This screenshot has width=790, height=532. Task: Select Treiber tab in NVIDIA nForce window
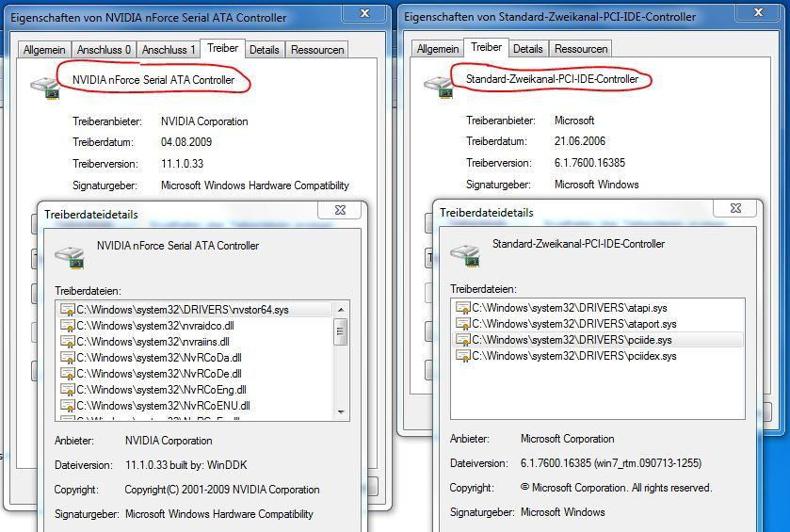pos(223,48)
